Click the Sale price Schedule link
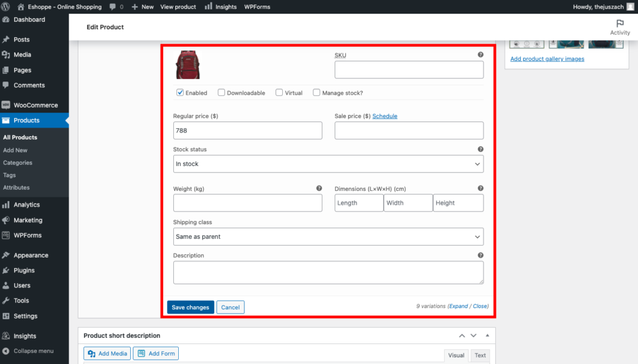Screen dimensions: 638x364 click(384, 116)
